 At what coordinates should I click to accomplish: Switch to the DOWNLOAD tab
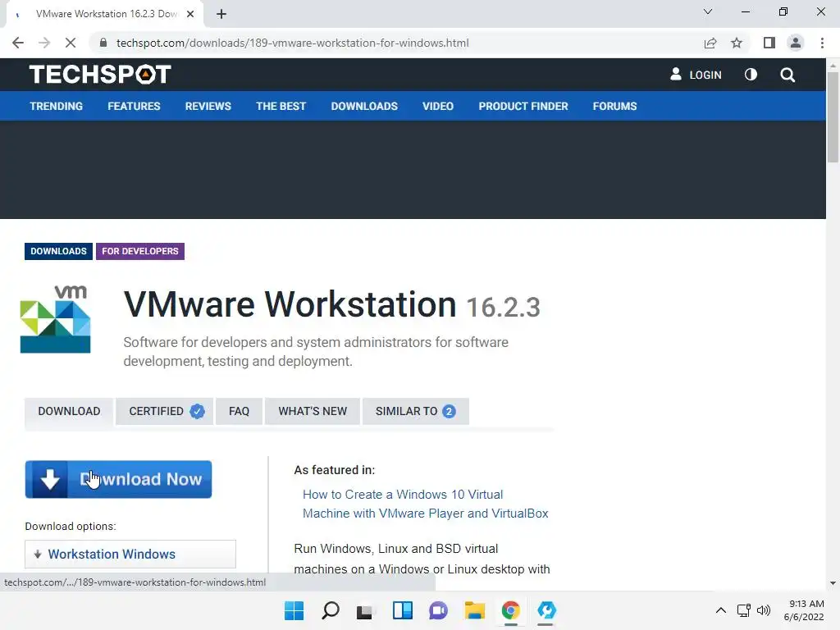(x=69, y=412)
